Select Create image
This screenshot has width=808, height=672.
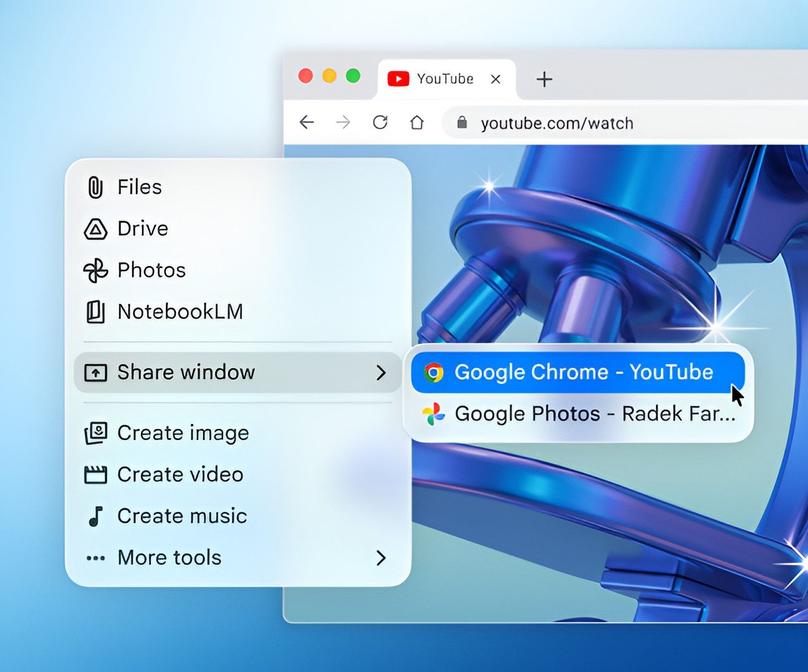pos(238,433)
